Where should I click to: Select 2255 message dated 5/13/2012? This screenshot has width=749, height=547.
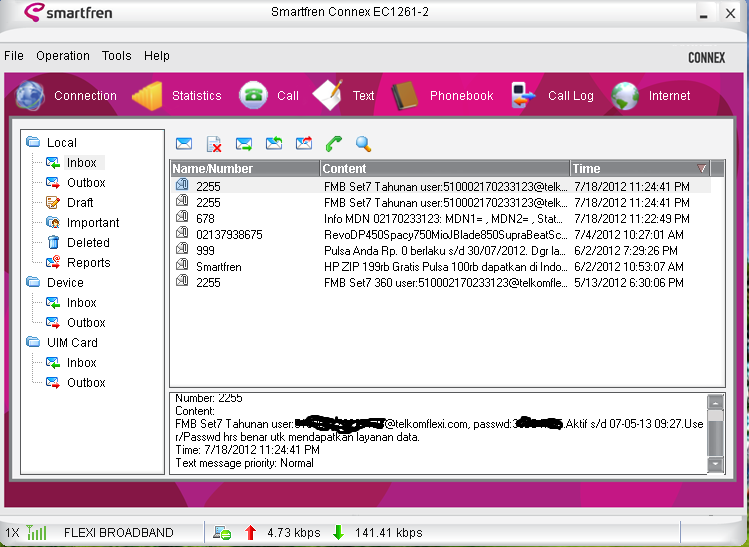click(440, 283)
